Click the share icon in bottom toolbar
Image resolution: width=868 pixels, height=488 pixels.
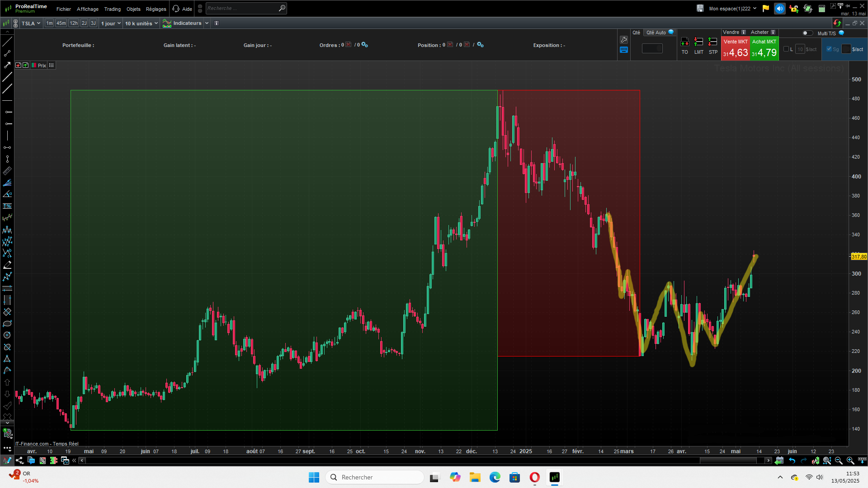tap(19, 460)
